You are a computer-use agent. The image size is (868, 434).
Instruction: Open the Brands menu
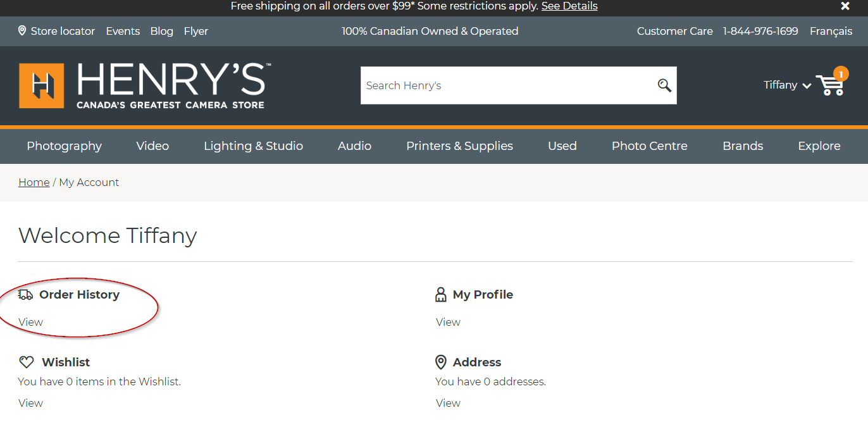click(x=743, y=146)
